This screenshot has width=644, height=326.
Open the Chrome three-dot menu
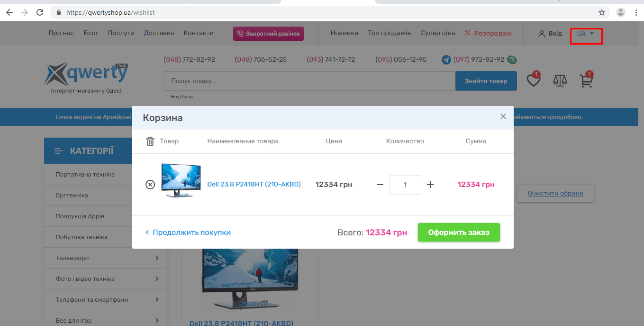tap(636, 12)
